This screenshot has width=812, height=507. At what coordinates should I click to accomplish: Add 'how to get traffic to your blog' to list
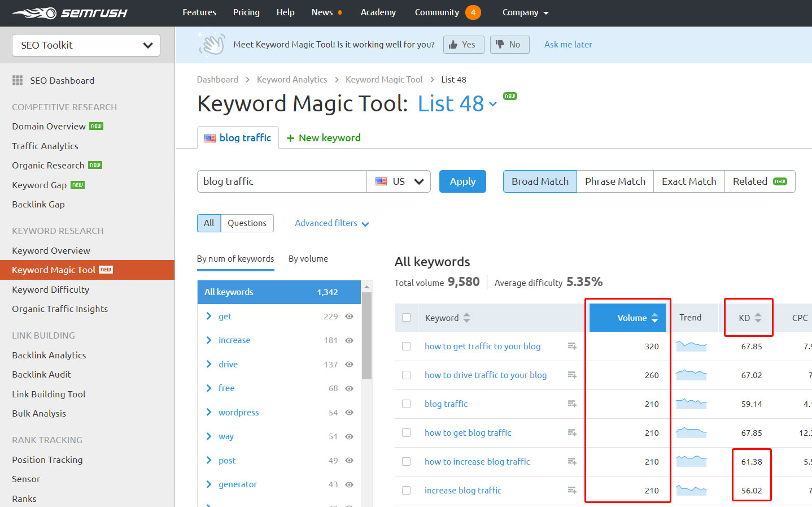[572, 346]
